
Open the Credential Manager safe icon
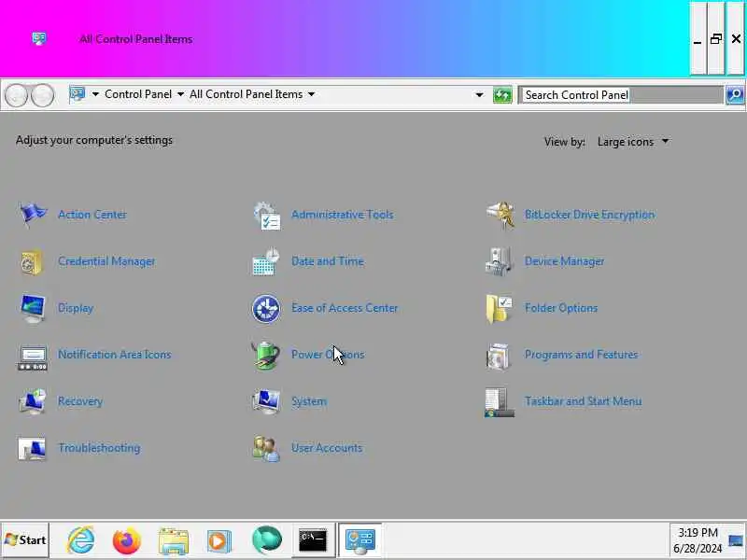click(x=32, y=261)
